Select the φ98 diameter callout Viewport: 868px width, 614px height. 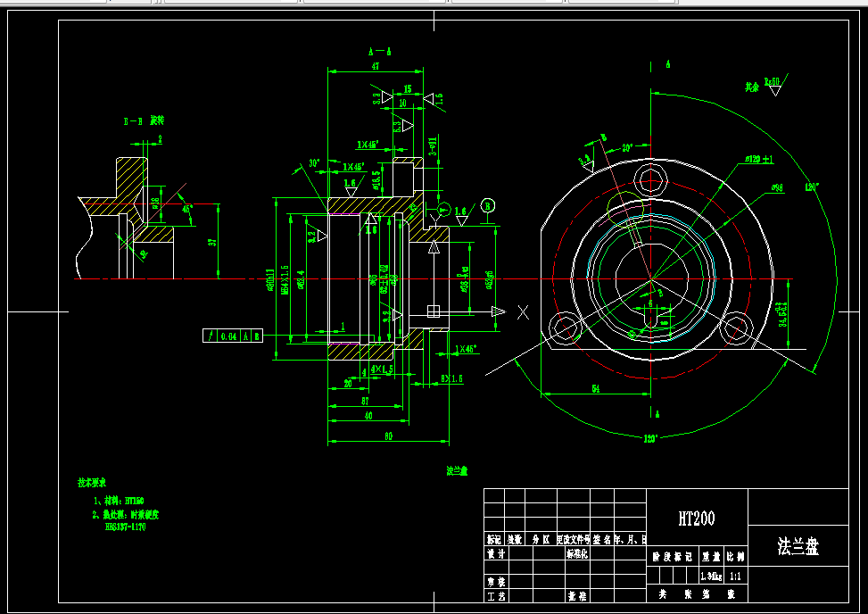[x=777, y=188]
